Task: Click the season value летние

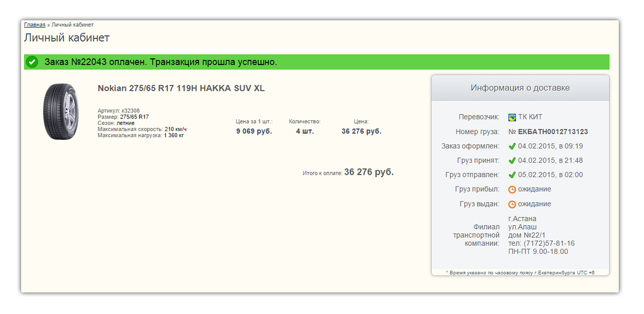Action: click(x=125, y=123)
